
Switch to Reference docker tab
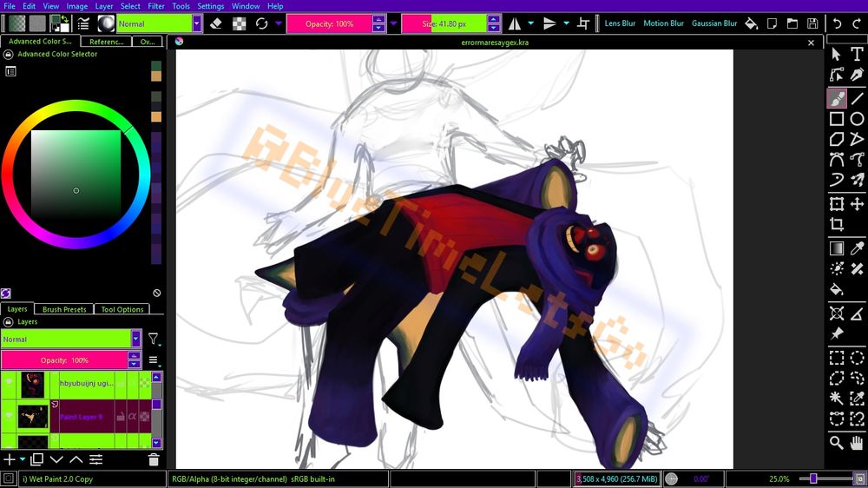[x=106, y=42]
